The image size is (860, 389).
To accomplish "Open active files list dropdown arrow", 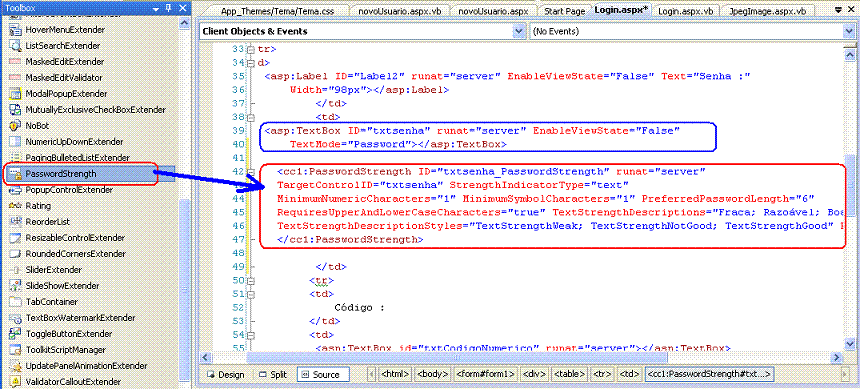I will pyautogui.click(x=839, y=9).
